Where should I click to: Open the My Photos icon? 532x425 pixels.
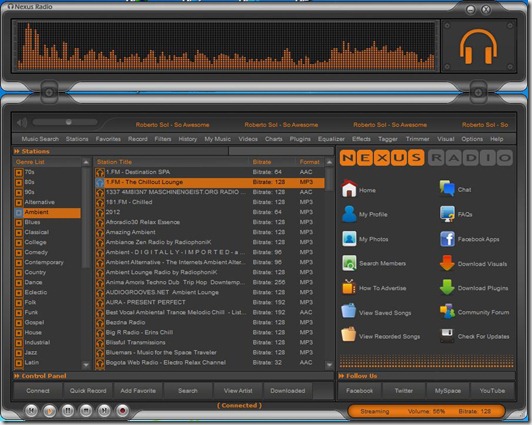point(349,239)
